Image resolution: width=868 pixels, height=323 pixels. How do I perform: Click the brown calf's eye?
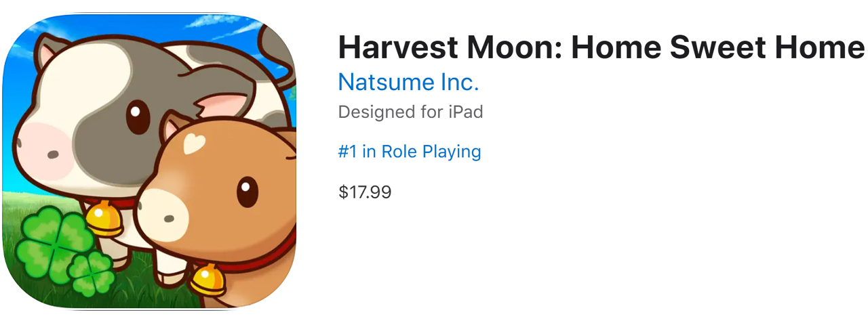coord(248,192)
